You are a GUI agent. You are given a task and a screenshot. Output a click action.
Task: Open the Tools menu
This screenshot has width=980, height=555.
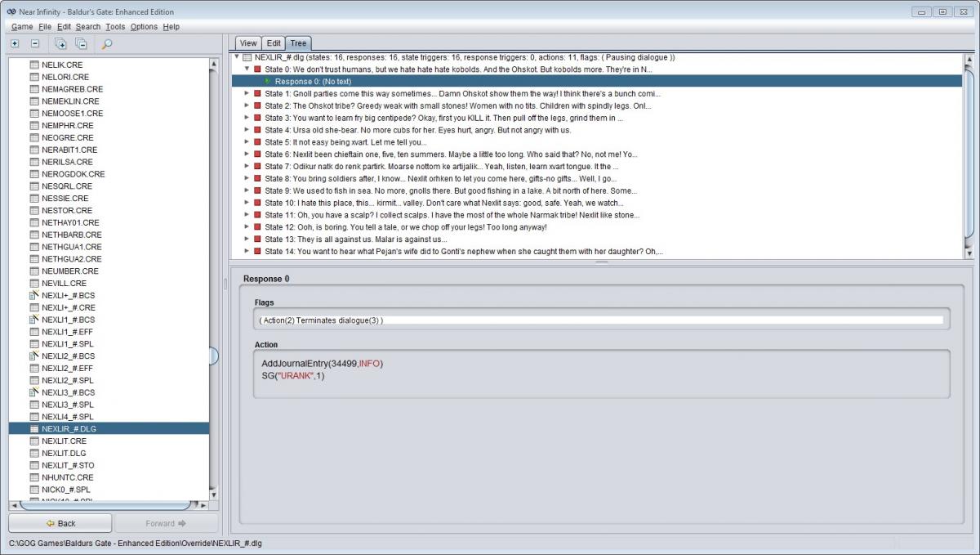pyautogui.click(x=115, y=27)
